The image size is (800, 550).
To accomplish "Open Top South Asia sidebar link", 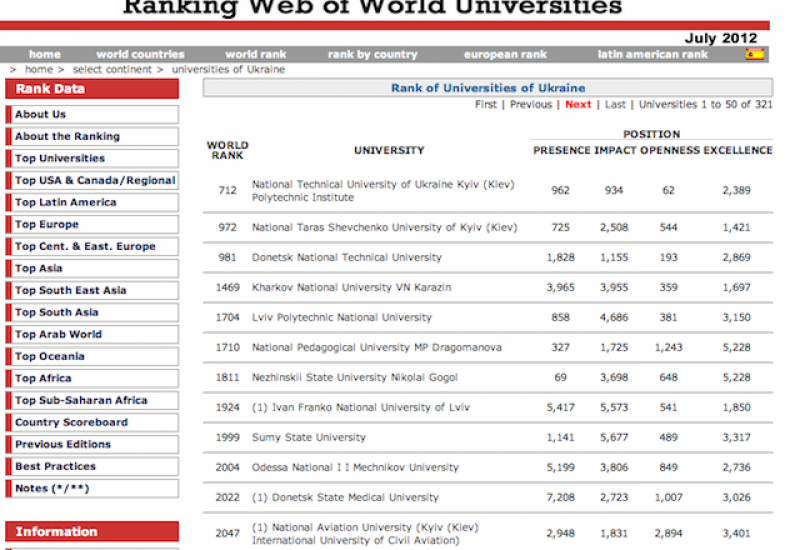I will tap(92, 312).
